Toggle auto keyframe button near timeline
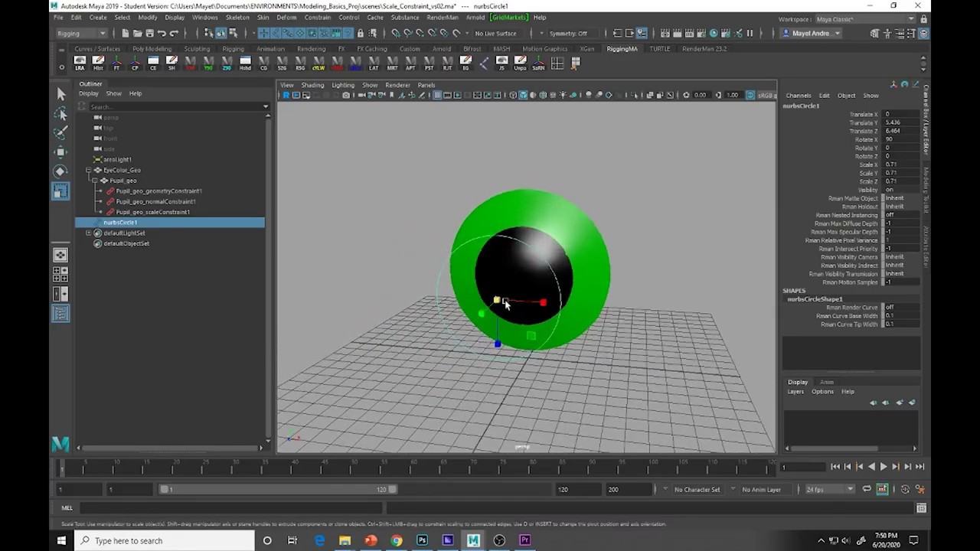The width and height of the screenshot is (980, 551). click(x=882, y=489)
